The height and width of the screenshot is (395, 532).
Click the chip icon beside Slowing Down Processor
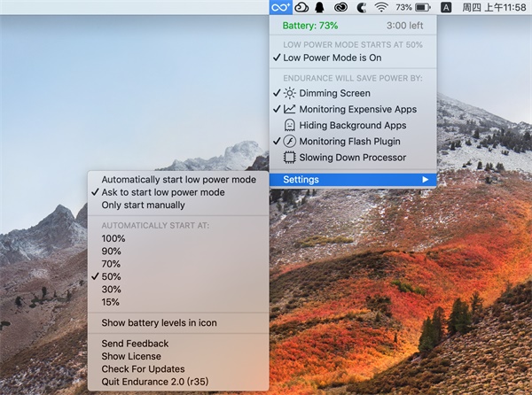289,157
